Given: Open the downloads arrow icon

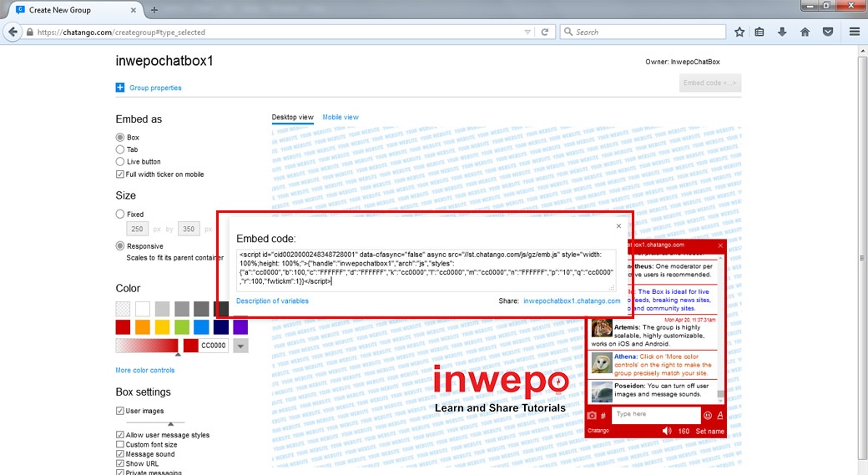Looking at the screenshot, I should tap(782, 32).
